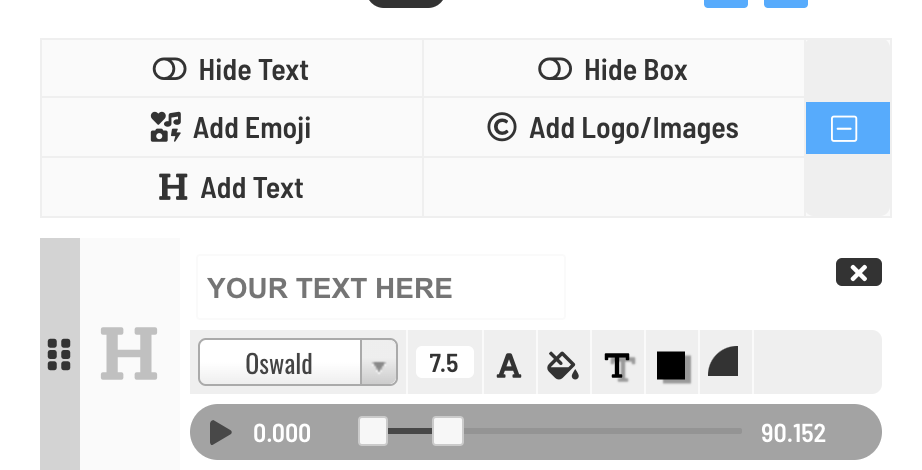Screen dimensions: 922x470
Task: Grab the grid dots reorder handle
Action: [59, 355]
